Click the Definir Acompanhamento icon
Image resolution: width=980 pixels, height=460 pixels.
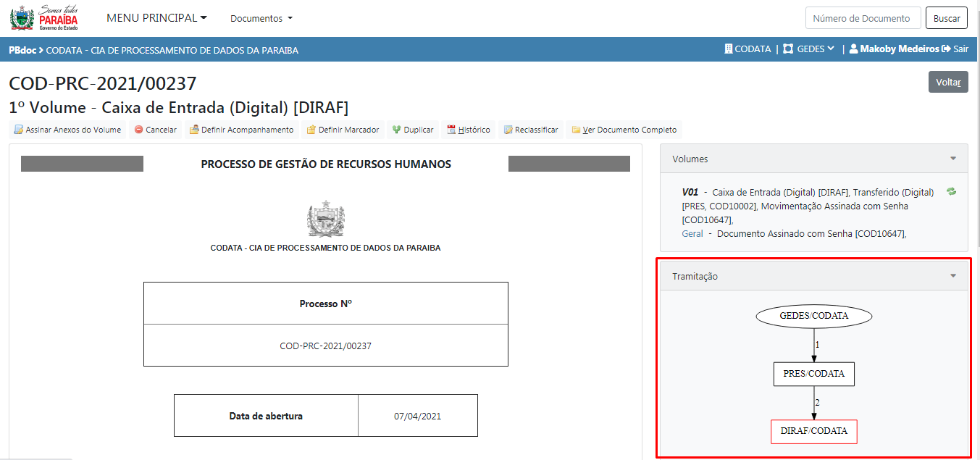tap(194, 130)
